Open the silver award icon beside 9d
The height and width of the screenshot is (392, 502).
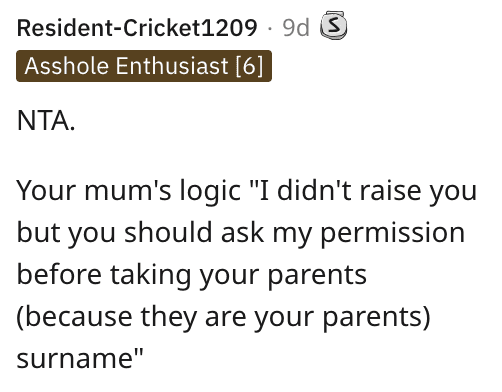333,25
